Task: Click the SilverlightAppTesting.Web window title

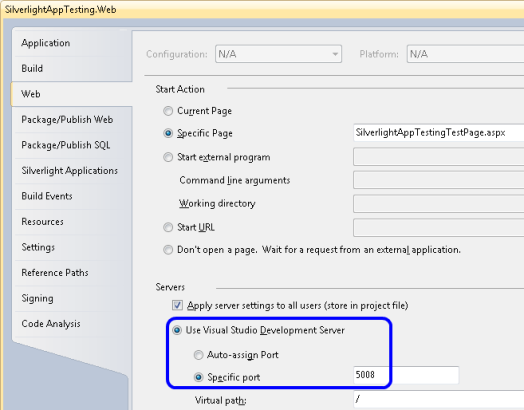Action: [x=60, y=9]
